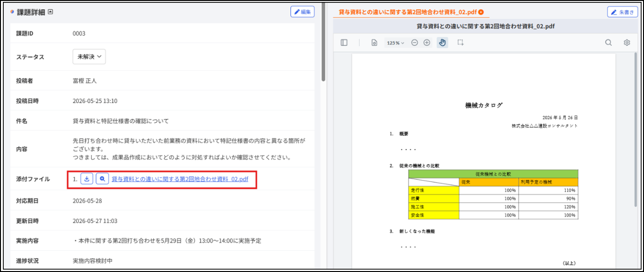The image size is (644, 272).
Task: Click the 投稿日時 value 2026-05-25 13:10
Action: (x=95, y=101)
